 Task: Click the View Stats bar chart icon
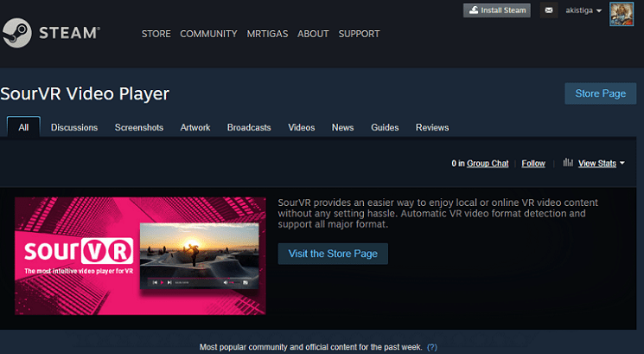(x=568, y=163)
